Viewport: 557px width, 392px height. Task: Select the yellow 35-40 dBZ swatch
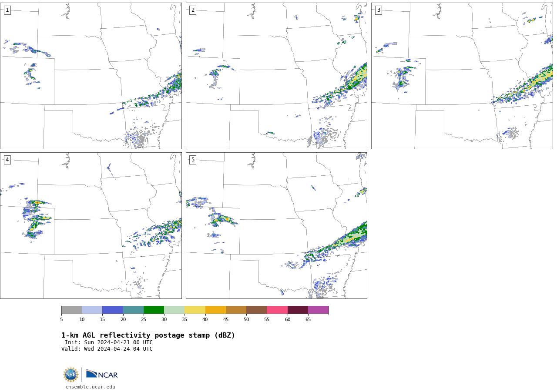click(x=195, y=310)
